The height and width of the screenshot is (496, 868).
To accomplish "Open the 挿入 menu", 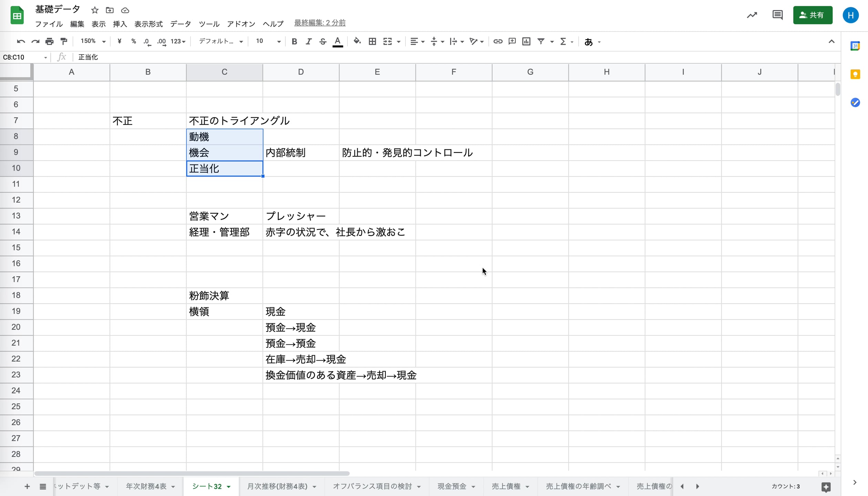I will pos(120,24).
